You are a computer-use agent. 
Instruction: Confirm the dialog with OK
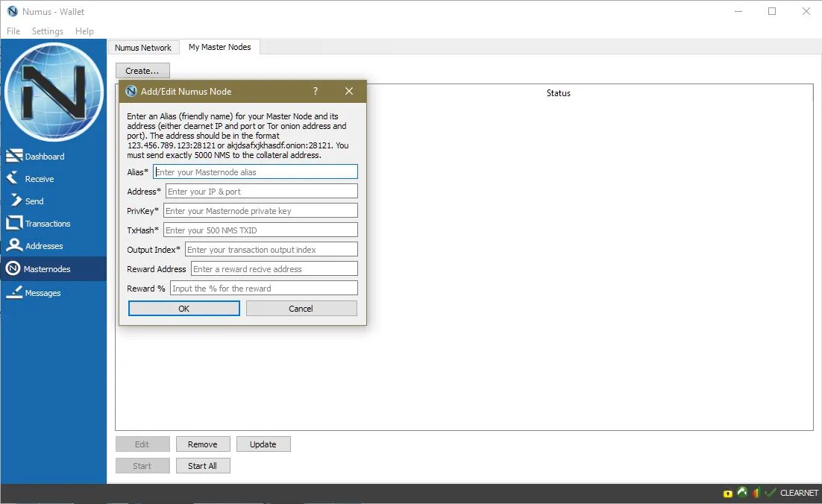point(184,309)
